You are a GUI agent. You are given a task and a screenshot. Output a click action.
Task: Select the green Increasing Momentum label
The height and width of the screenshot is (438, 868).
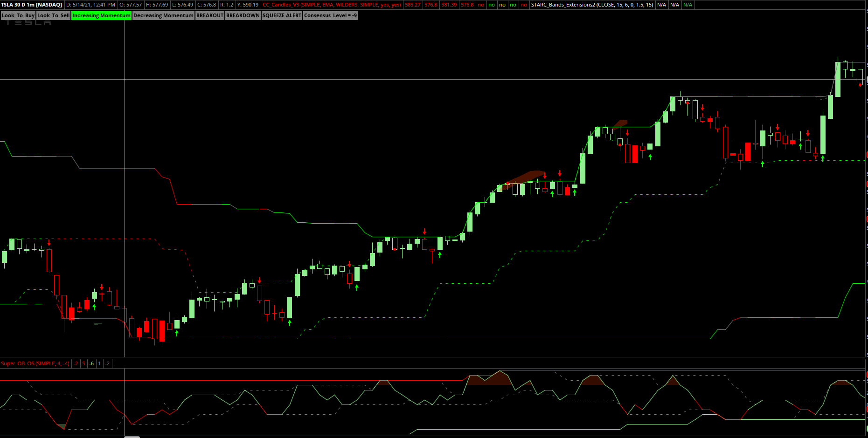[x=101, y=15]
